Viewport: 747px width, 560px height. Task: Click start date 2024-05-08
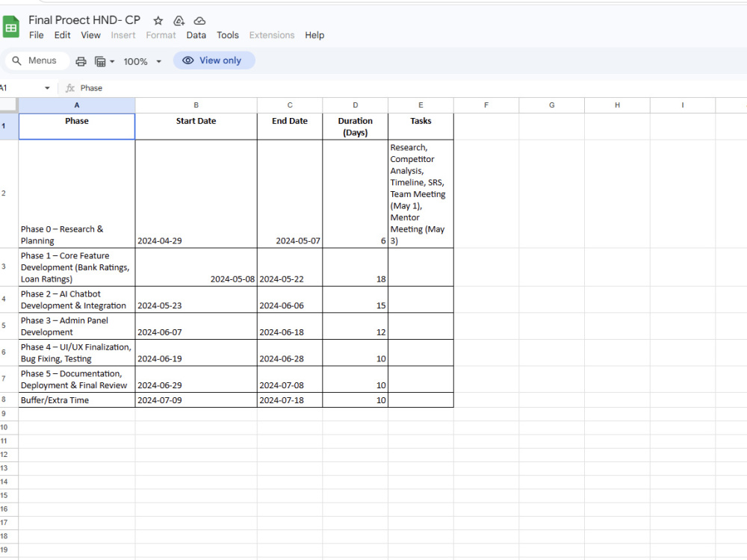pyautogui.click(x=196, y=267)
